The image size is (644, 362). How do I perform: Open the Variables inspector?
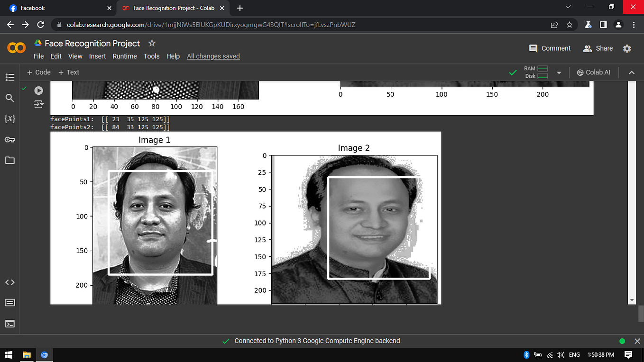10,119
